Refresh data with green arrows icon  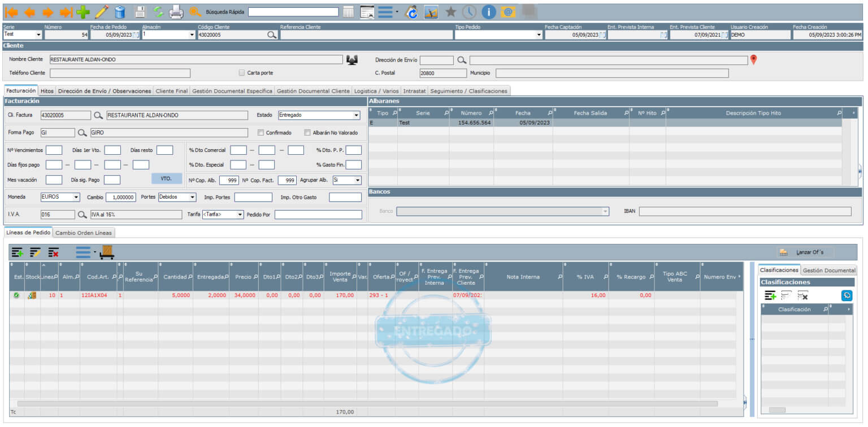tap(158, 11)
